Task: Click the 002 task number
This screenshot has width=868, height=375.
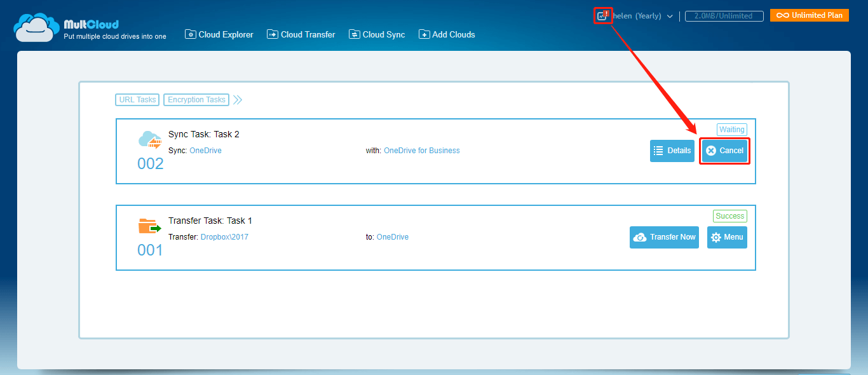Action: coord(151,164)
